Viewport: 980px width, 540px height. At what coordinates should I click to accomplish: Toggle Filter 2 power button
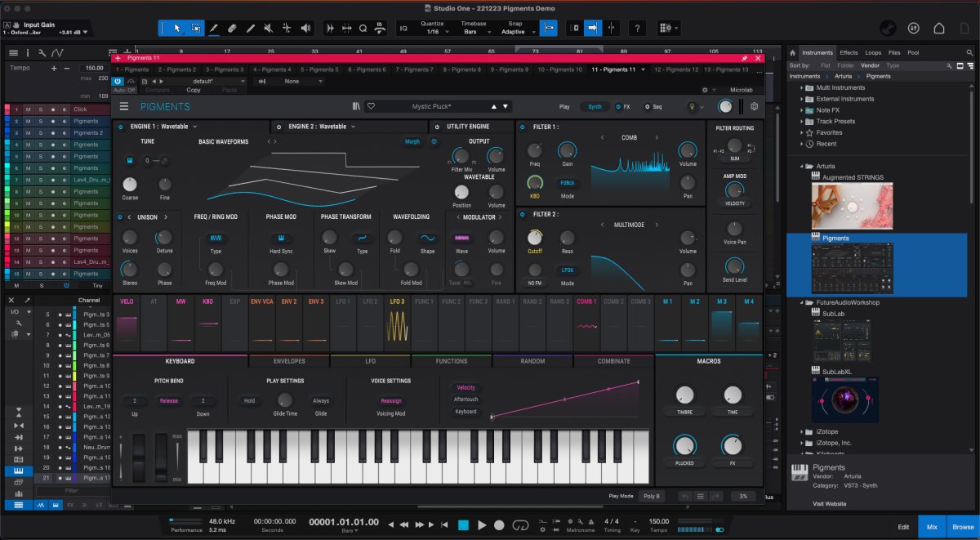(x=524, y=214)
